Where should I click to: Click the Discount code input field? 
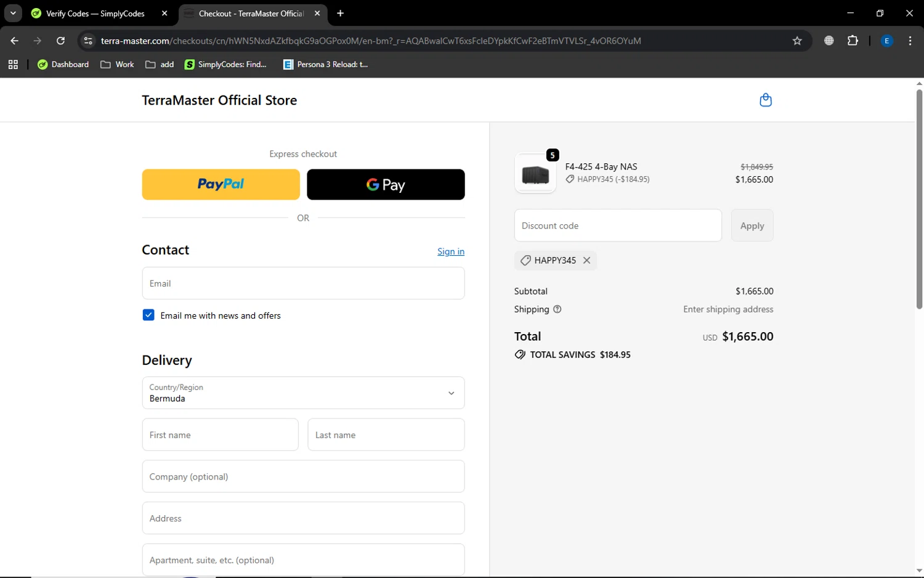(x=618, y=226)
